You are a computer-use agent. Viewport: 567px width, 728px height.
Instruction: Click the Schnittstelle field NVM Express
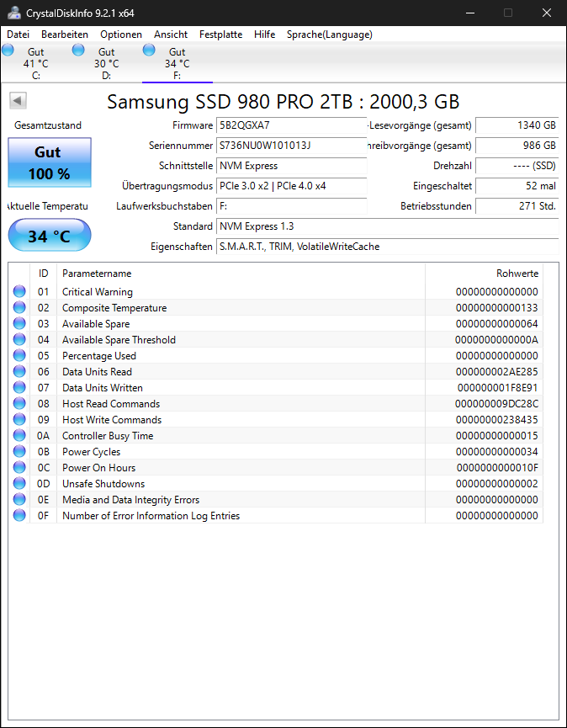[291, 166]
